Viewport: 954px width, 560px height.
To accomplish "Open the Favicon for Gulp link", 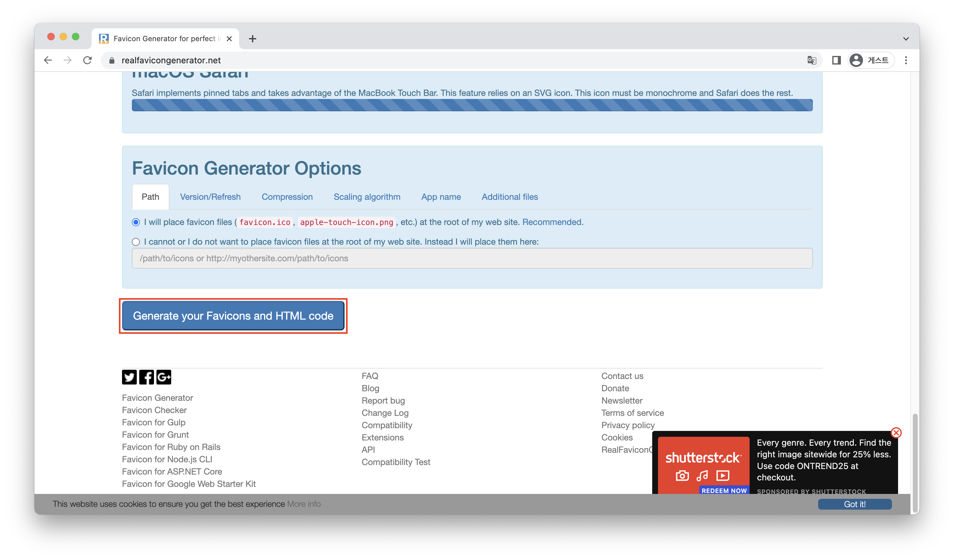I will 154,422.
